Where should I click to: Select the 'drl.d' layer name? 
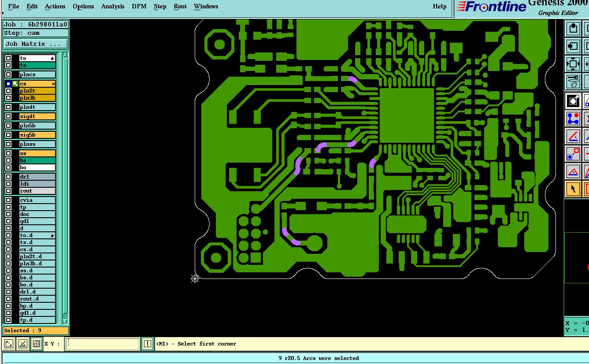pyautogui.click(x=37, y=292)
